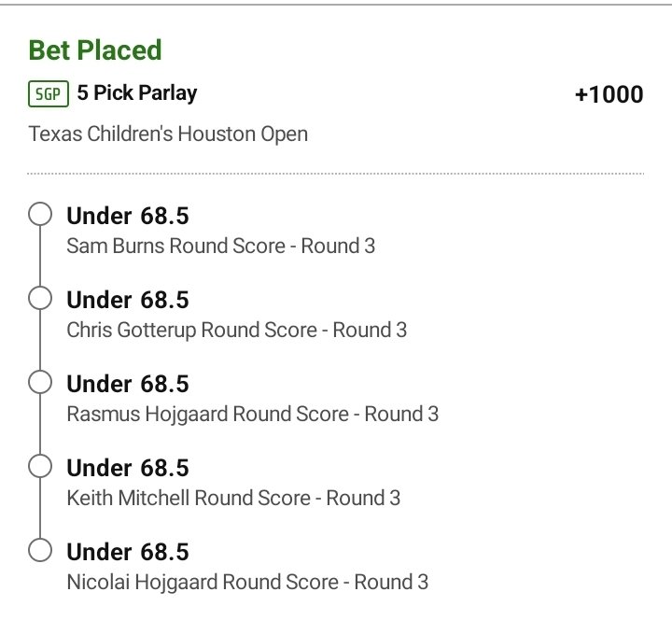The image size is (672, 620).
Task: Open Keith Mitchell Round Score - Round 3
Action: pyautogui.click(x=233, y=498)
